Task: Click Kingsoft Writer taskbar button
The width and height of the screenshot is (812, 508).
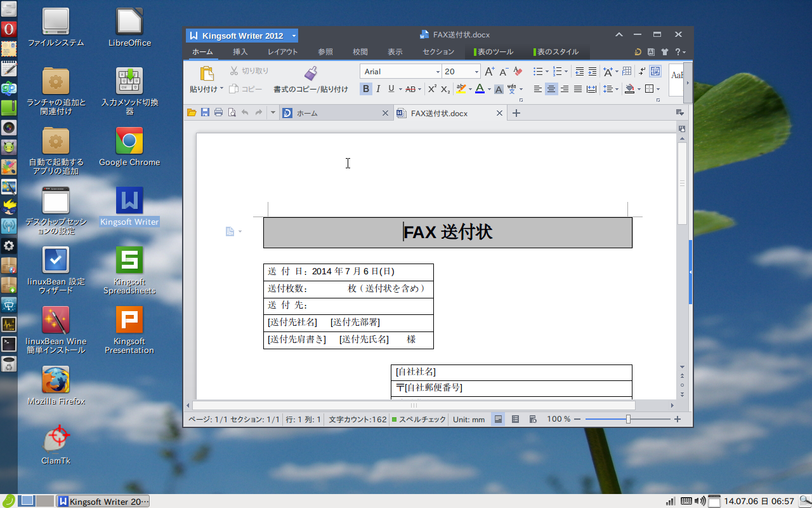Action: (103, 502)
